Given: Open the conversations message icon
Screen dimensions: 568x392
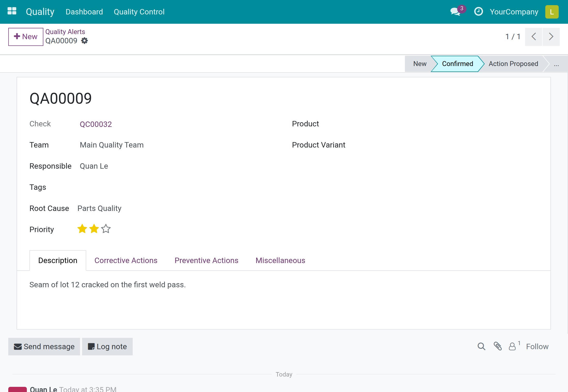Looking at the screenshot, I should pyautogui.click(x=455, y=12).
